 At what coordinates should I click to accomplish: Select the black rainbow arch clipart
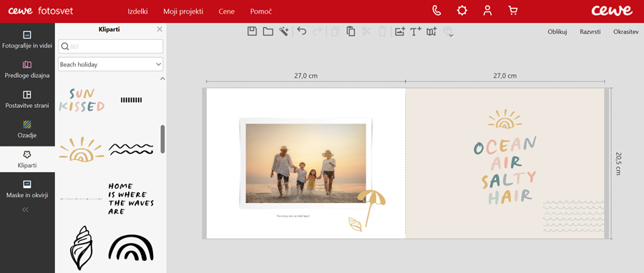coord(131,247)
